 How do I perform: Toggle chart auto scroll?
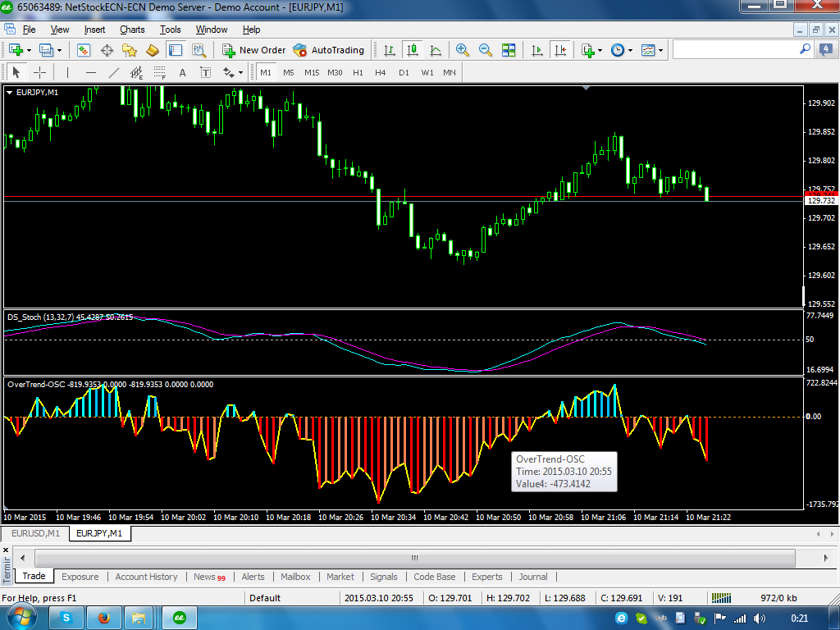(x=537, y=50)
